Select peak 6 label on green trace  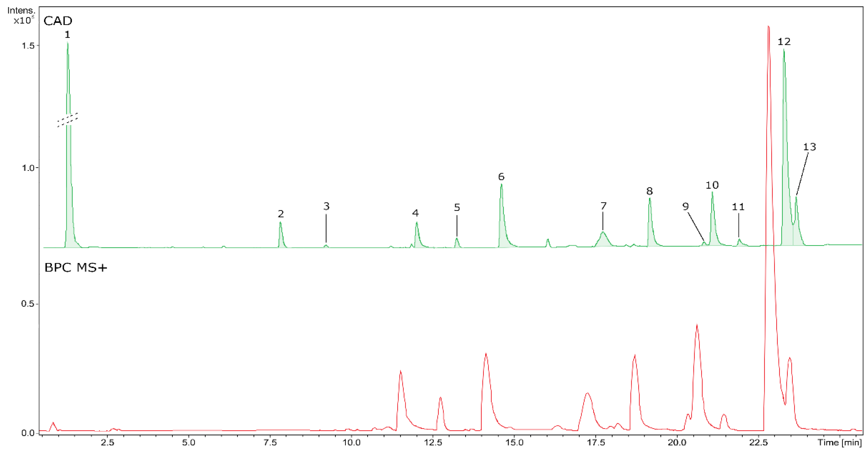coord(501,177)
